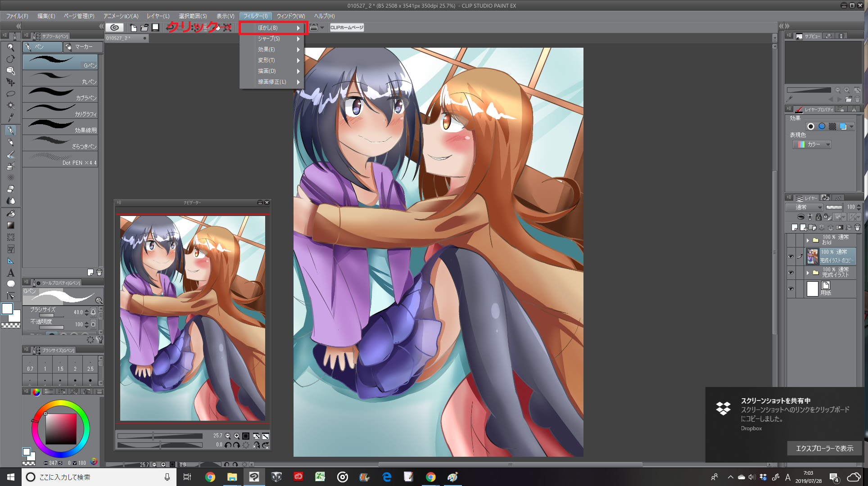Open the 選択範囲(S) menu
The image size is (868, 486).
(x=193, y=16)
